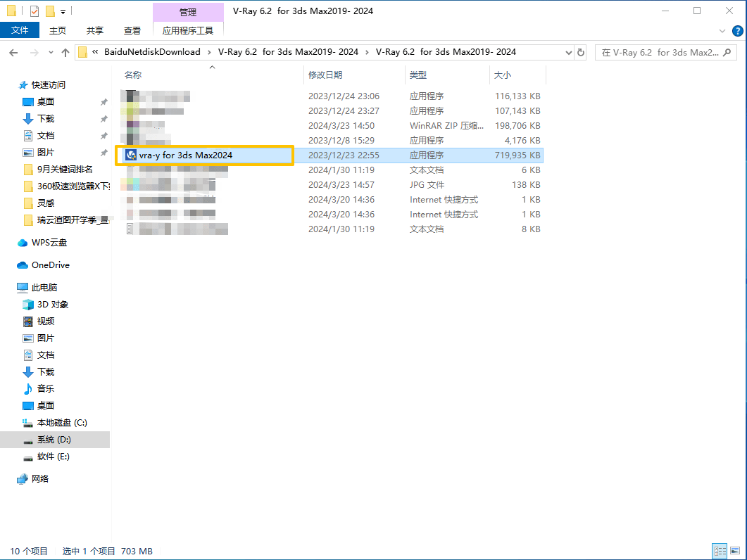Select 快速访问 in the navigation pane
Image resolution: width=747 pixels, height=560 pixels.
click(42, 84)
